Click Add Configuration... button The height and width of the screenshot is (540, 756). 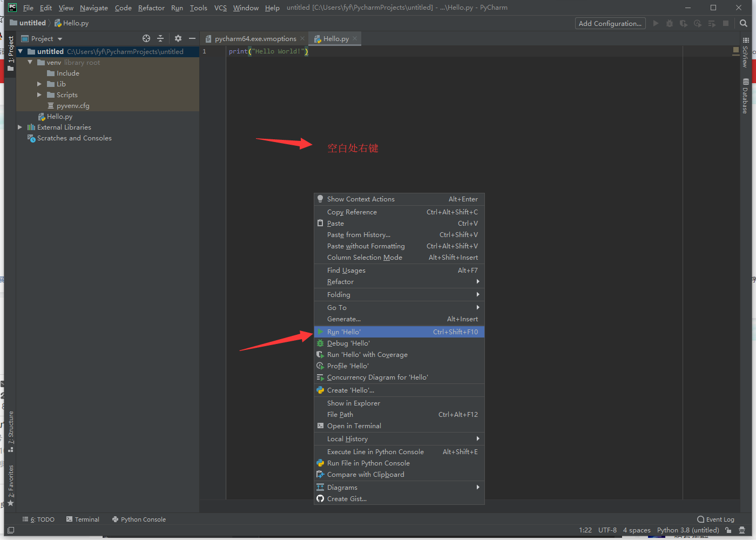[610, 23]
